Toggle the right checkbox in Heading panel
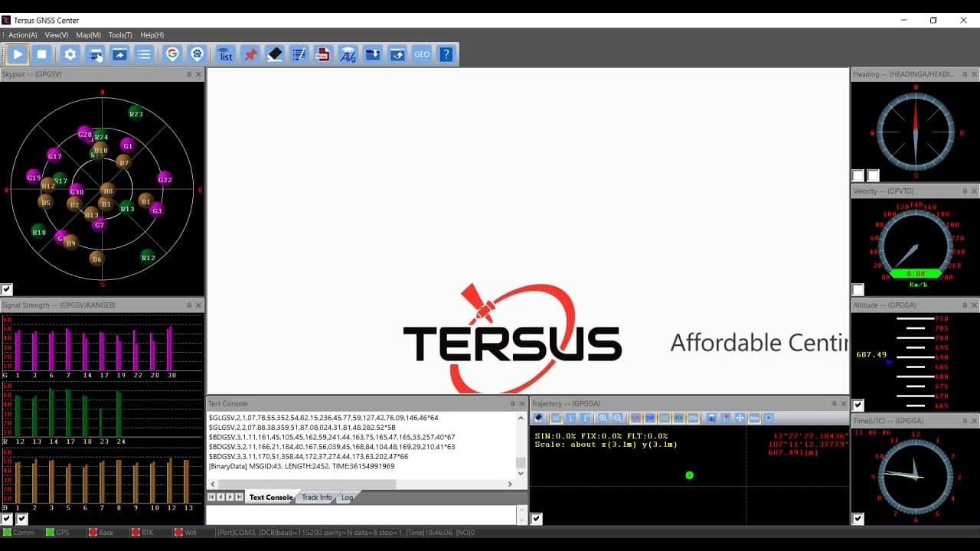 click(x=873, y=176)
